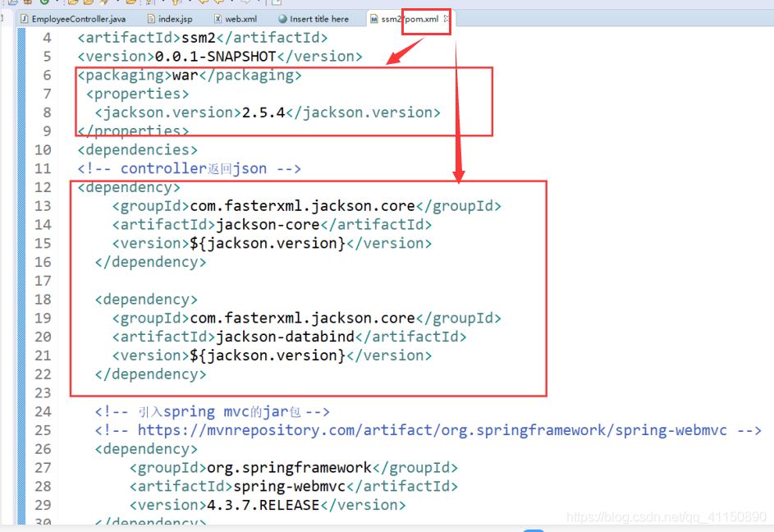The width and height of the screenshot is (774, 532).
Task: Click the dependency tag on line 12
Action: pos(129,187)
